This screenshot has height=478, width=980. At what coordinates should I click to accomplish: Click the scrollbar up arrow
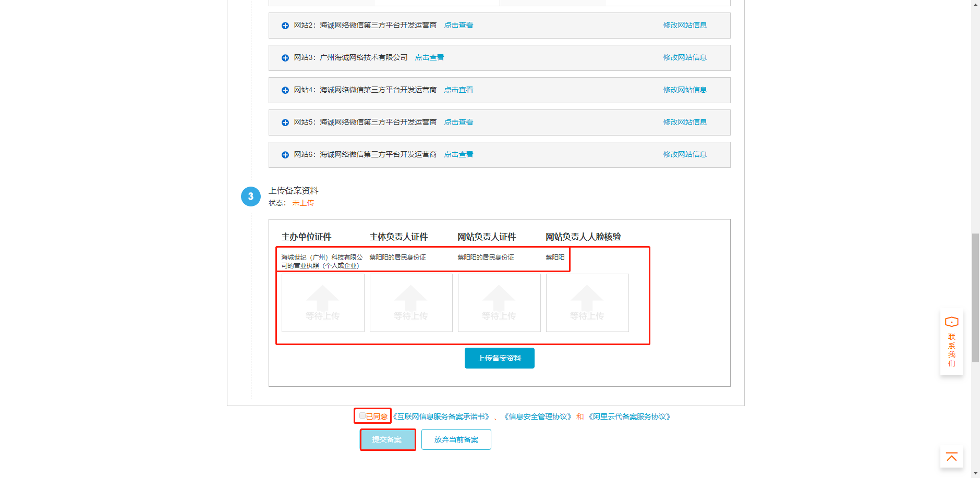coord(975,4)
